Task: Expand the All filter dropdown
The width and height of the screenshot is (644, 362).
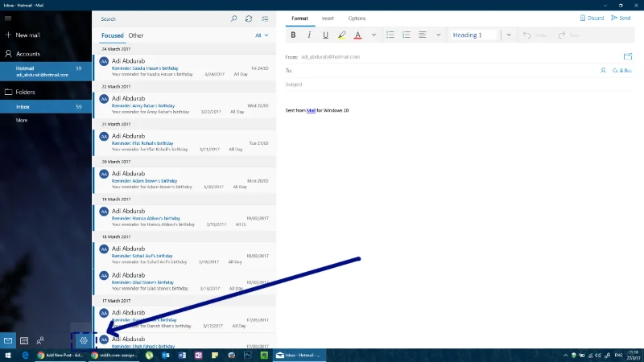Action: pyautogui.click(x=262, y=35)
